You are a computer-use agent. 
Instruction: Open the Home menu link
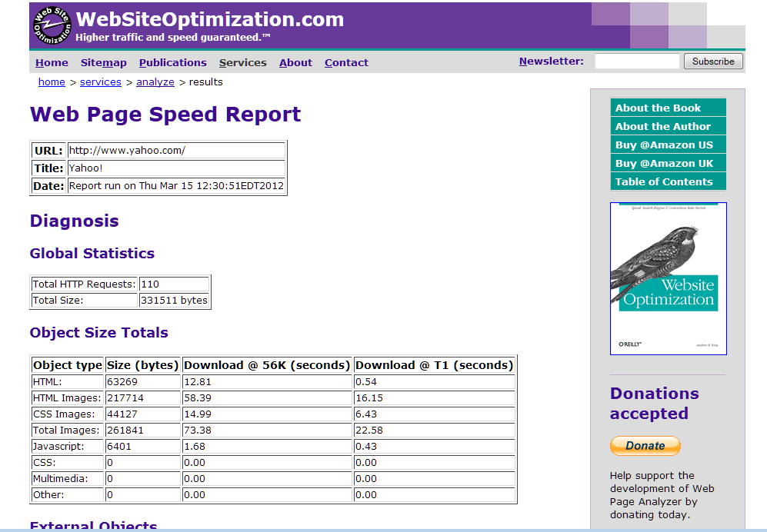tap(52, 62)
